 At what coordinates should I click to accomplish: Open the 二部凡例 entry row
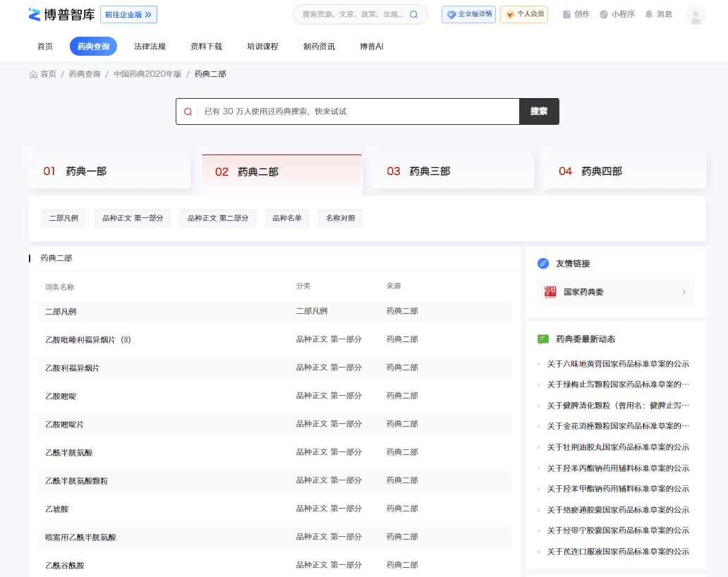275,312
